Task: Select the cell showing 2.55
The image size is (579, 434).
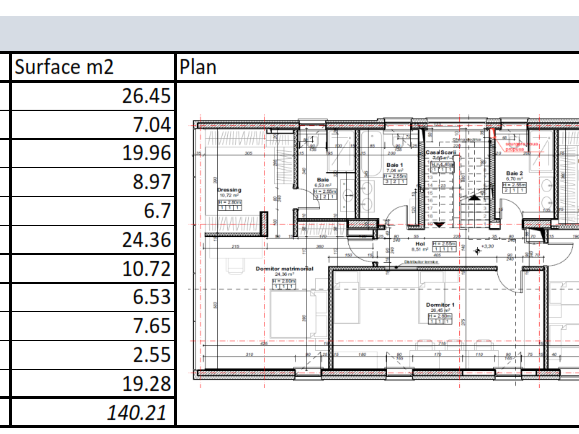Action: pos(93,355)
